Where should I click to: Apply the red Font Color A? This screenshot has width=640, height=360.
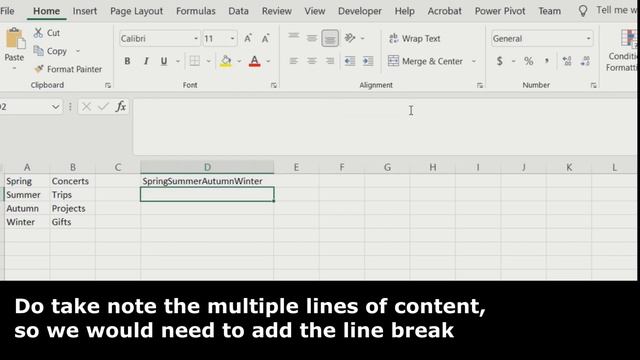point(254,61)
